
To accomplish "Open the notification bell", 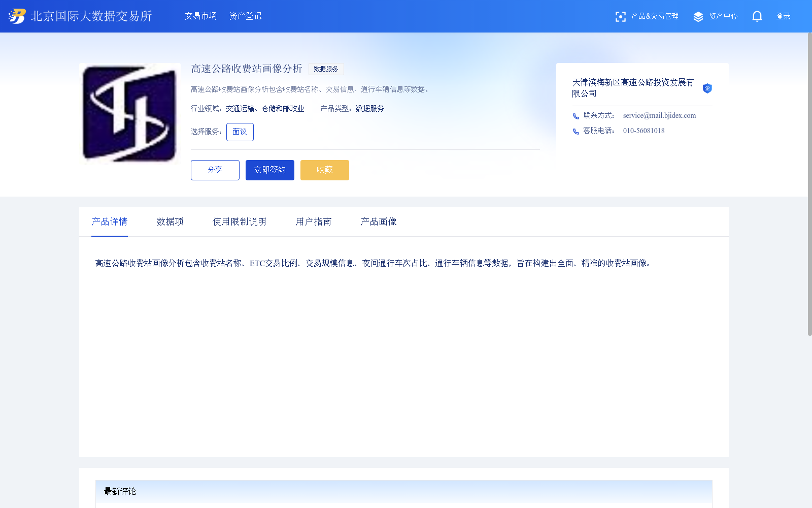I will [757, 16].
